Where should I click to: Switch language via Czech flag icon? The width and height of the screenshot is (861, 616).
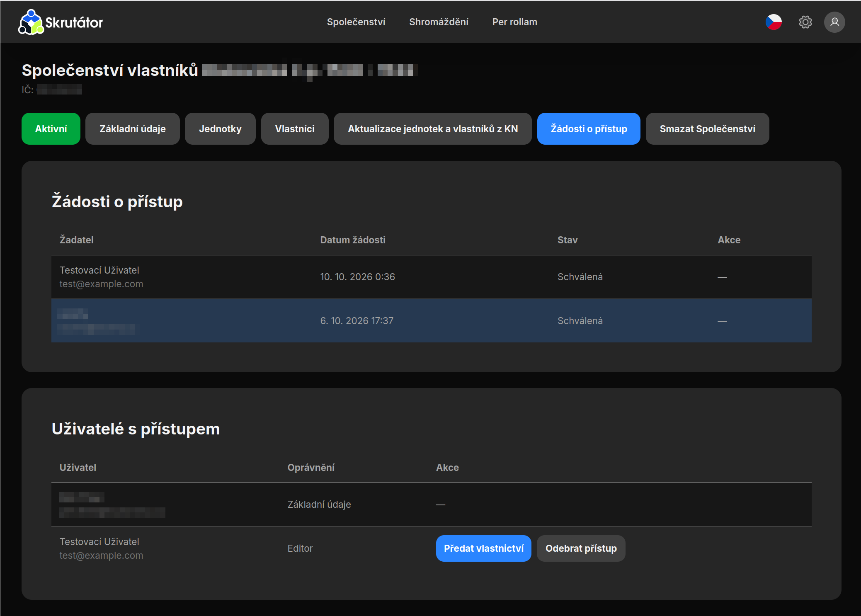[x=774, y=22]
